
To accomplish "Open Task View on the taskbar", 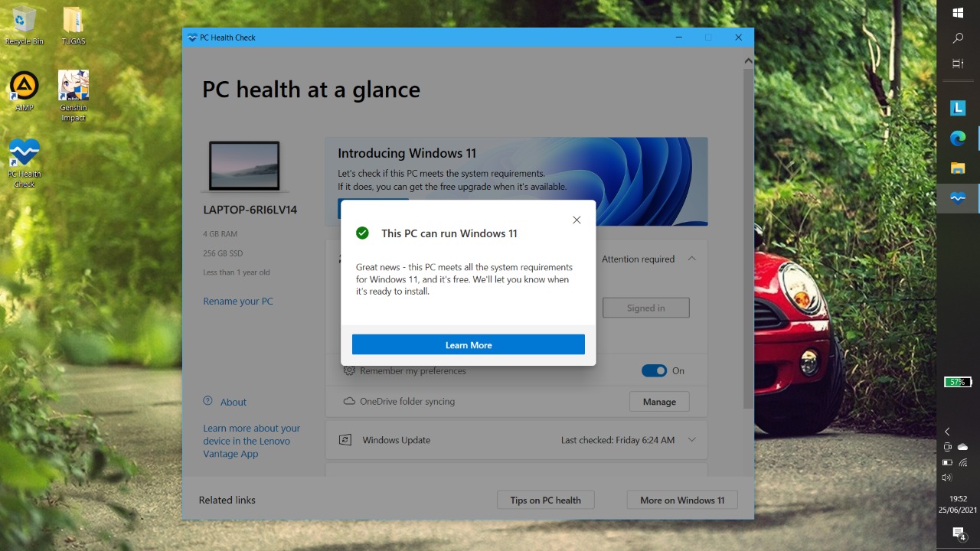I will point(958,64).
